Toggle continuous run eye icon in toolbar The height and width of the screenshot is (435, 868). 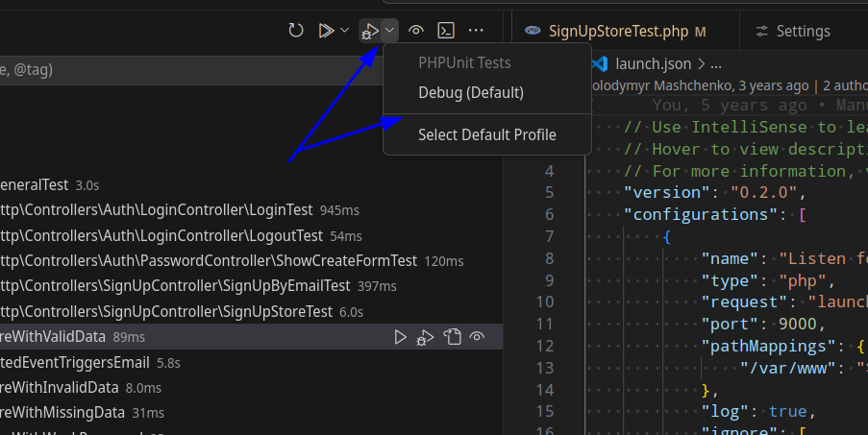416,31
